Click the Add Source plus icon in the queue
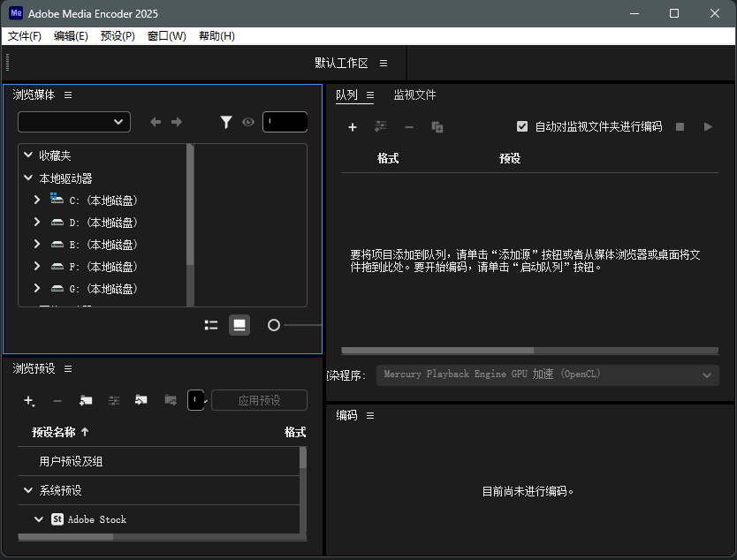 coord(353,126)
